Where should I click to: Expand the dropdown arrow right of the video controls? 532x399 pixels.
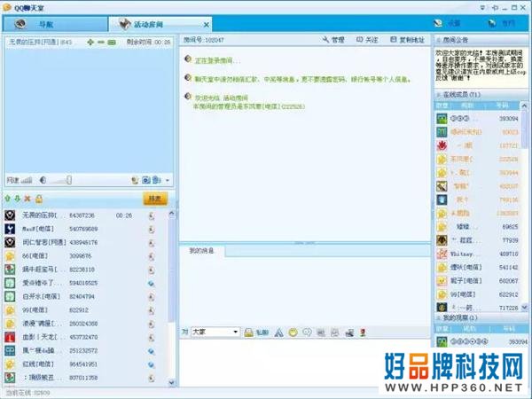point(168,181)
